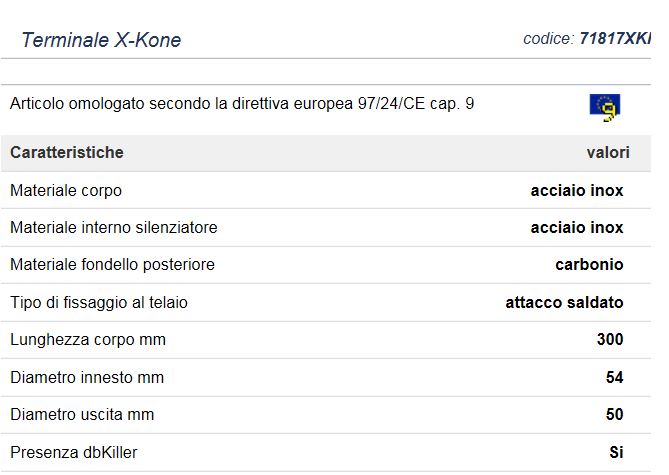Click the EU homologation flag icon
Screen dimensions: 669x475
pos(604,106)
